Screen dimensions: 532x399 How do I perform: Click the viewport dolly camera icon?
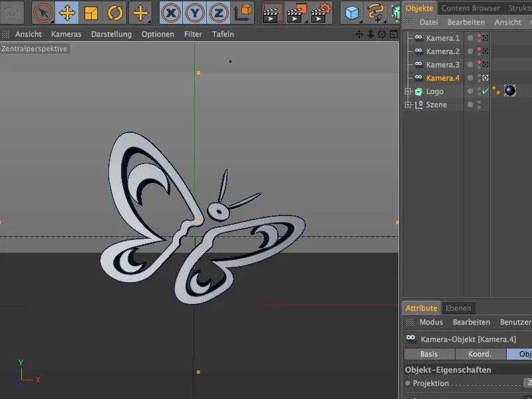tap(370, 35)
